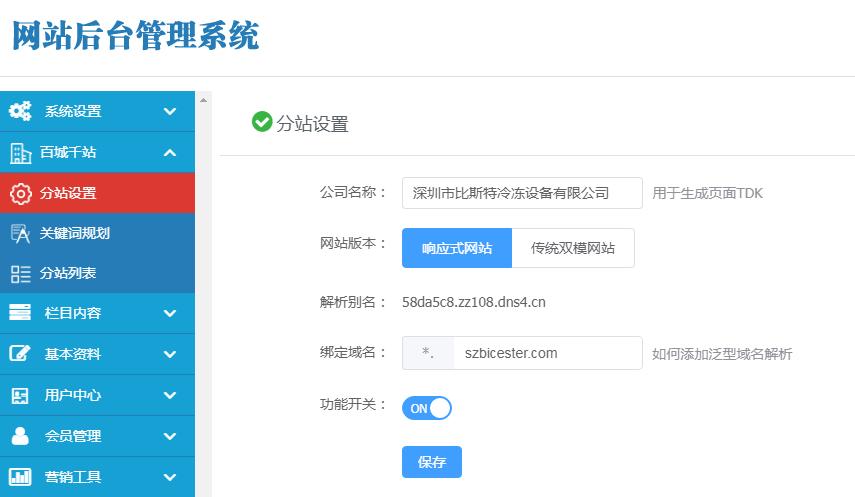Click the 58da5c8.zz108.dns4.cn alias text

[x=474, y=302]
